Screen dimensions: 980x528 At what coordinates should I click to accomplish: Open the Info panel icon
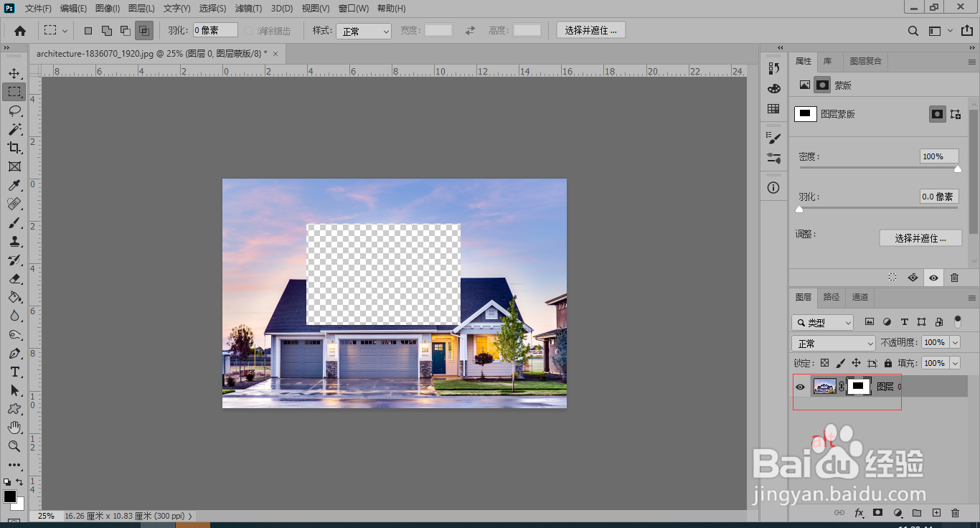coord(773,188)
